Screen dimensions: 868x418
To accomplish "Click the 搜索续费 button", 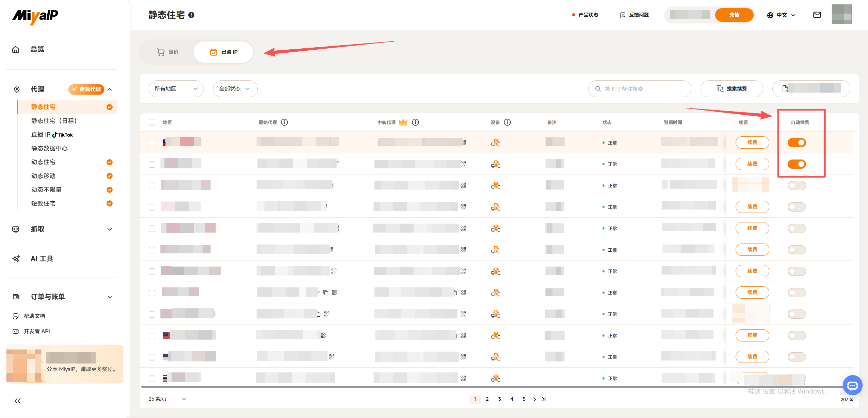I will [732, 89].
